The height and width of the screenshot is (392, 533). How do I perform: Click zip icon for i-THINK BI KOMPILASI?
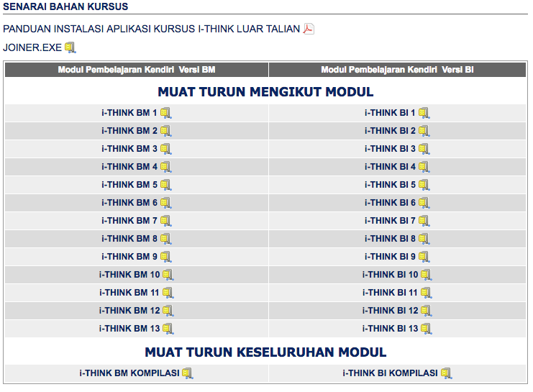click(x=447, y=373)
